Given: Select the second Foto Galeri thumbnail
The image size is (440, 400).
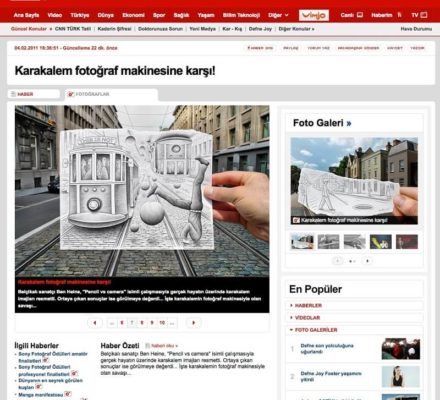Looking at the screenshot, I should pyautogui.click(x=328, y=242).
